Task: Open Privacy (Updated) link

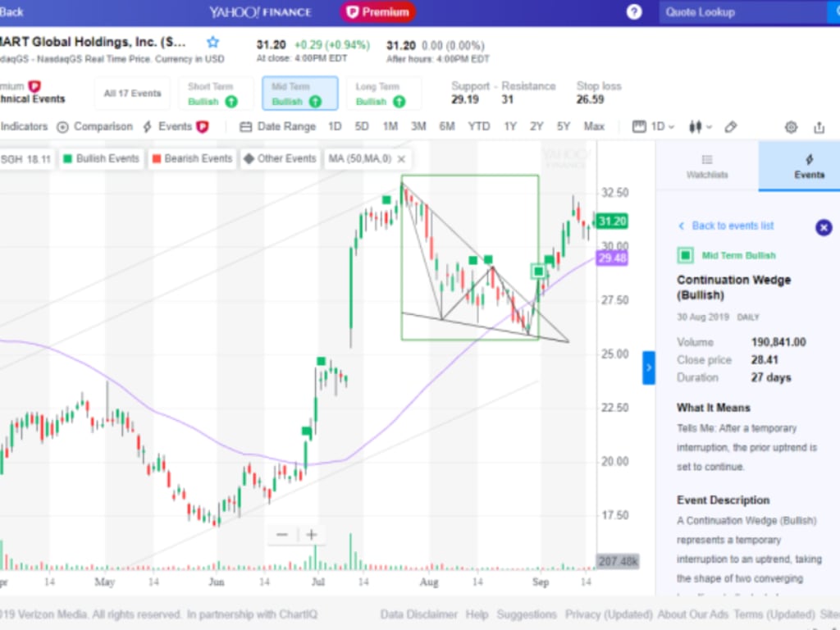Action: [x=609, y=614]
